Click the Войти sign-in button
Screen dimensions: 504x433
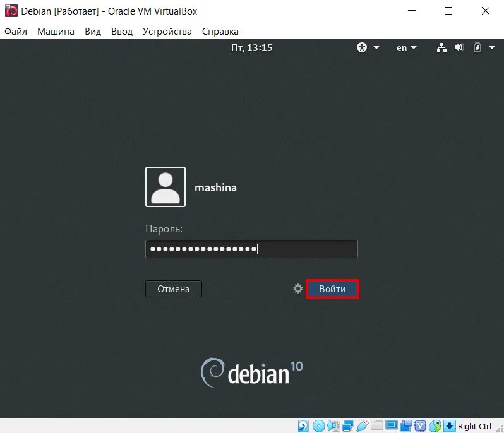click(332, 289)
